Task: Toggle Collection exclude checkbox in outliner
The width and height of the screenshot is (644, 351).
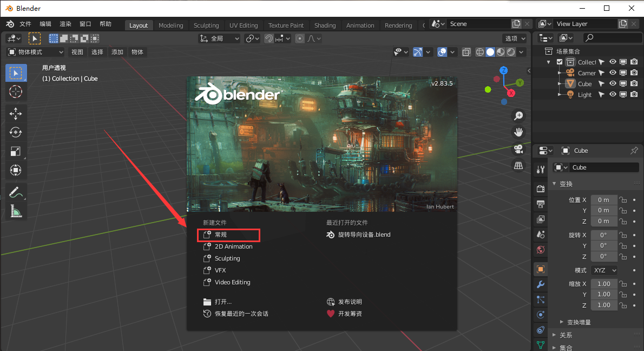Action: [560, 62]
